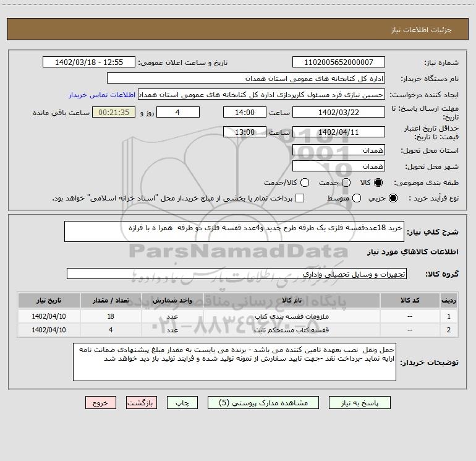Click the کد کالا column header
476x461 pixels.
pyautogui.click(x=410, y=301)
